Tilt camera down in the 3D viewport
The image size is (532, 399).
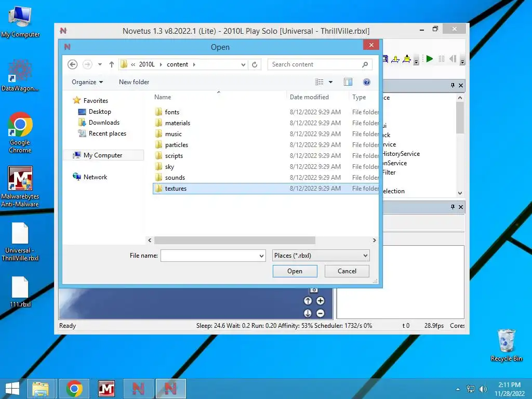click(308, 313)
